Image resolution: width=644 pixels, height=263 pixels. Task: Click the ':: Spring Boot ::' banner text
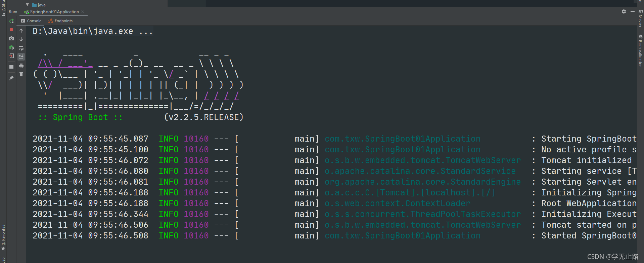[x=80, y=117]
